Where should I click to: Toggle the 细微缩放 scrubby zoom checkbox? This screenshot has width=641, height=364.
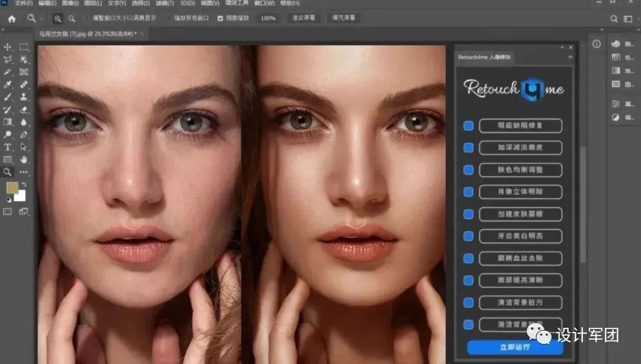220,18
